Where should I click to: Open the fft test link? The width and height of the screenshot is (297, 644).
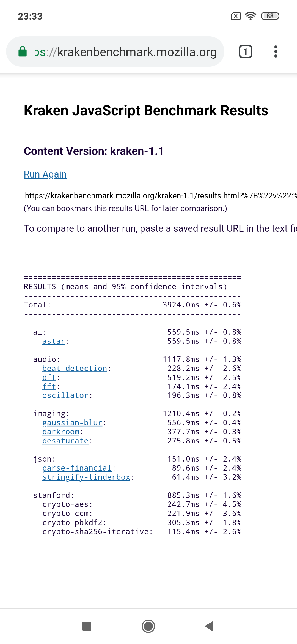click(x=49, y=387)
